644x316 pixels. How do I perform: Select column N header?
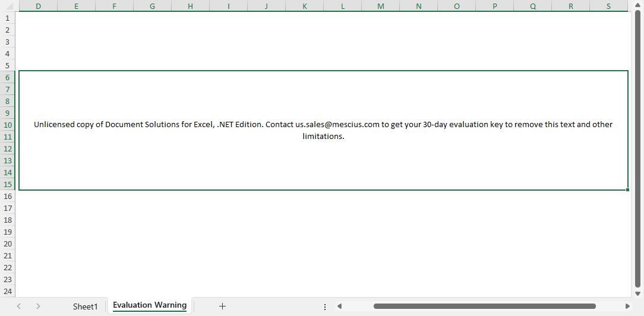coord(418,6)
